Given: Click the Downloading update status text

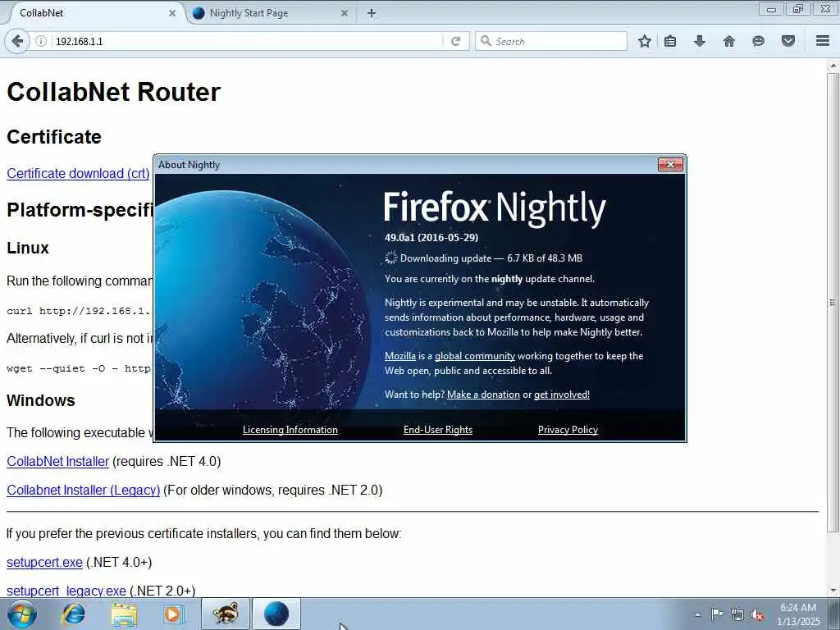Looking at the screenshot, I should pyautogui.click(x=491, y=258).
